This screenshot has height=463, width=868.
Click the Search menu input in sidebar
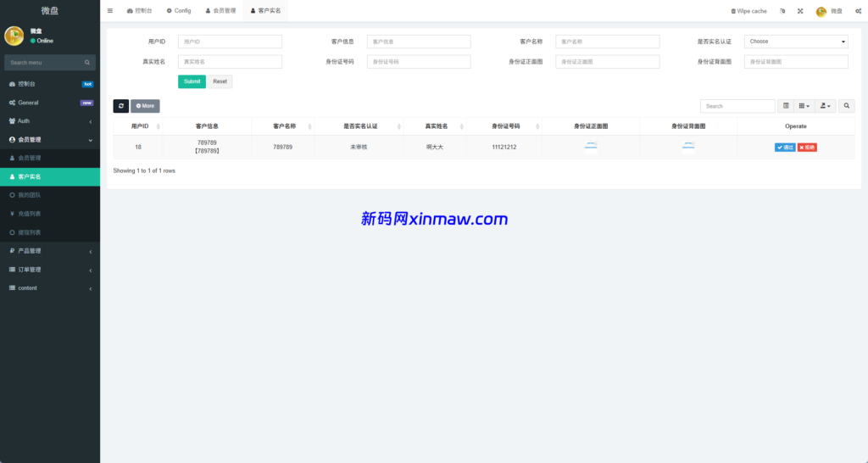coord(44,63)
